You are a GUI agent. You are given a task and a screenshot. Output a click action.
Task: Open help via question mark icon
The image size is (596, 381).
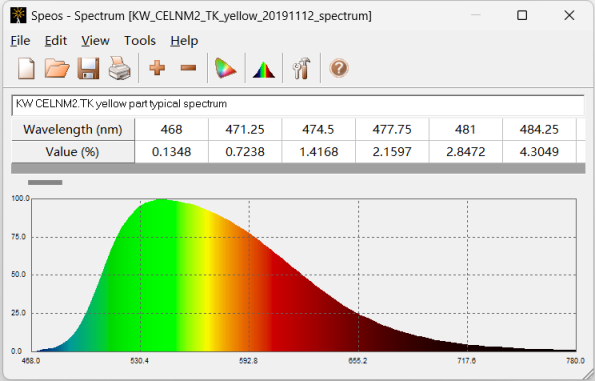[x=339, y=68]
